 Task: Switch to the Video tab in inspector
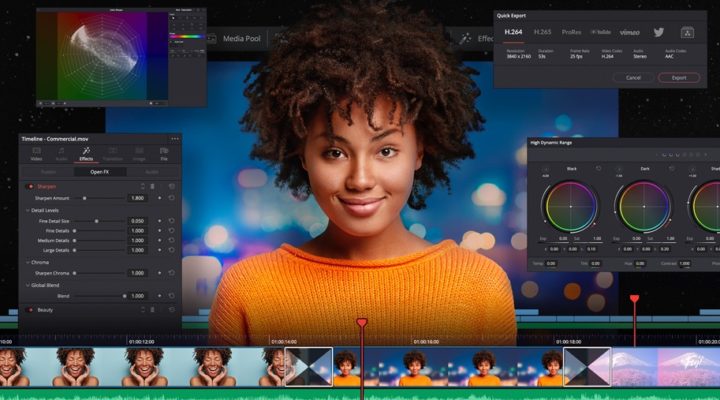[x=36, y=154]
